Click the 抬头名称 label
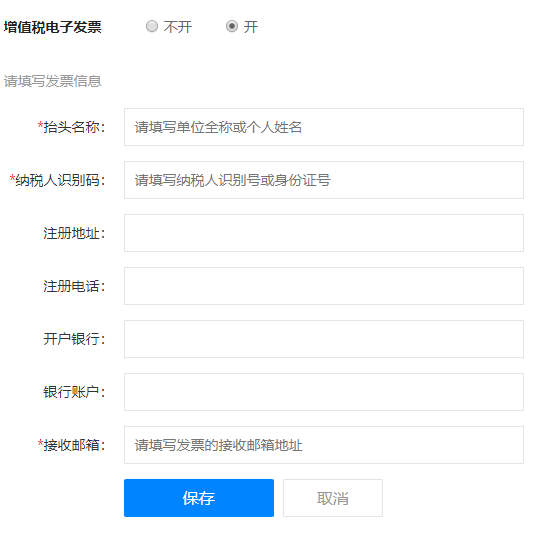 tap(71, 127)
